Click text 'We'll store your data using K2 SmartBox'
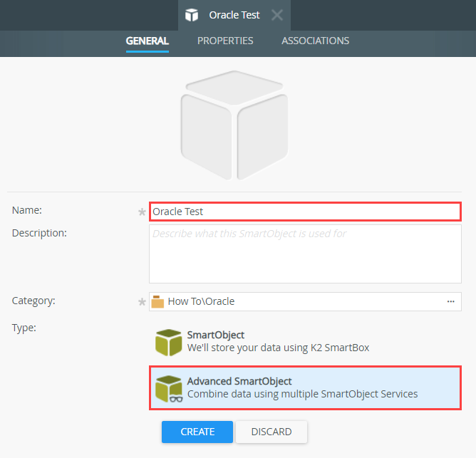Viewport: 476px width, 458px height. (278, 348)
